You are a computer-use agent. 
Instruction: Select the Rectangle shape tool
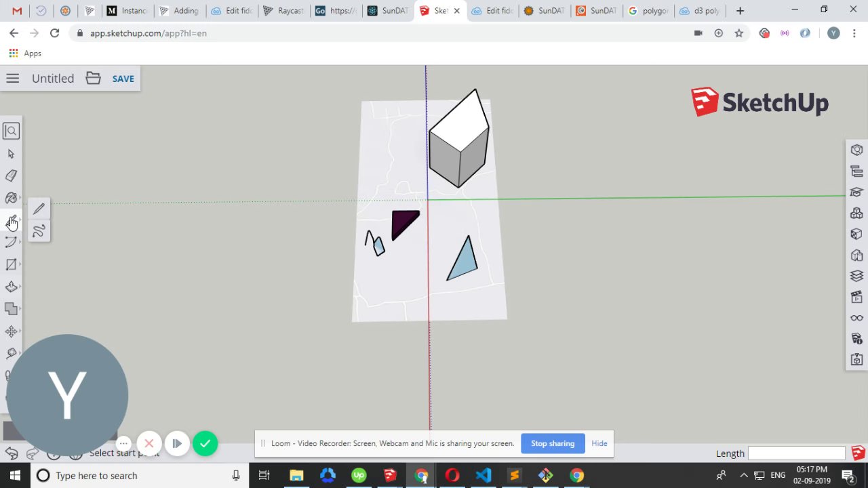click(x=11, y=265)
